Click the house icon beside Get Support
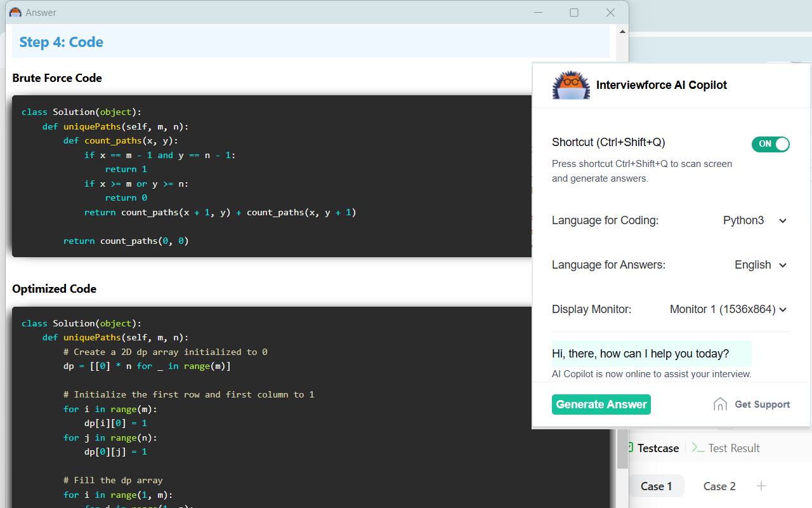 coord(720,404)
